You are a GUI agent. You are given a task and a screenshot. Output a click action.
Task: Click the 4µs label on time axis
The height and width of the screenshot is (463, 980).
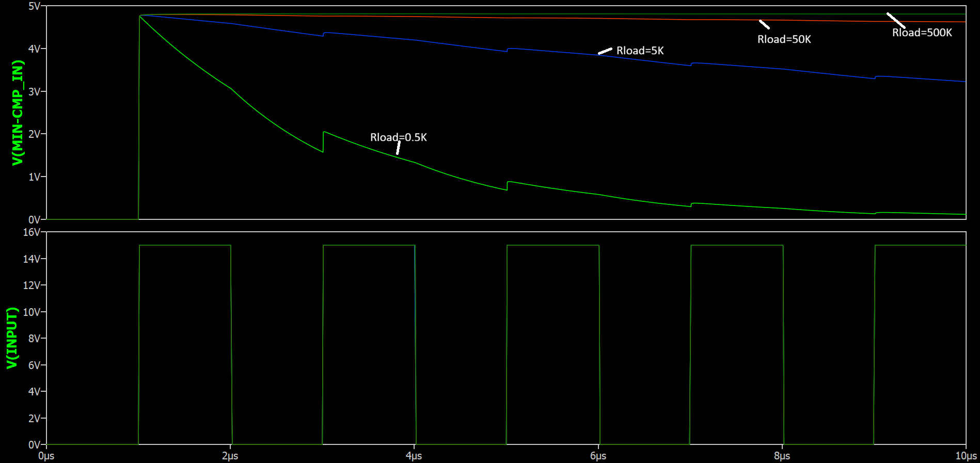coord(414,456)
